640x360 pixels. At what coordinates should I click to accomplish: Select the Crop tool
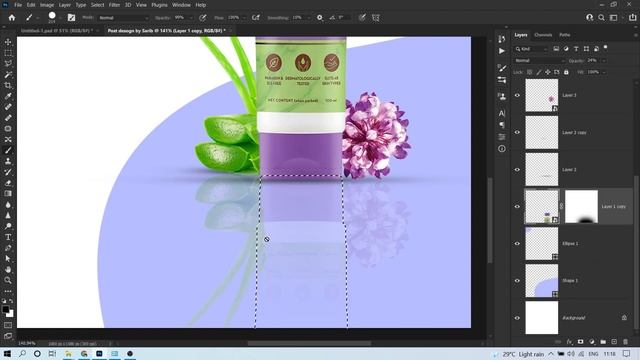tap(8, 85)
